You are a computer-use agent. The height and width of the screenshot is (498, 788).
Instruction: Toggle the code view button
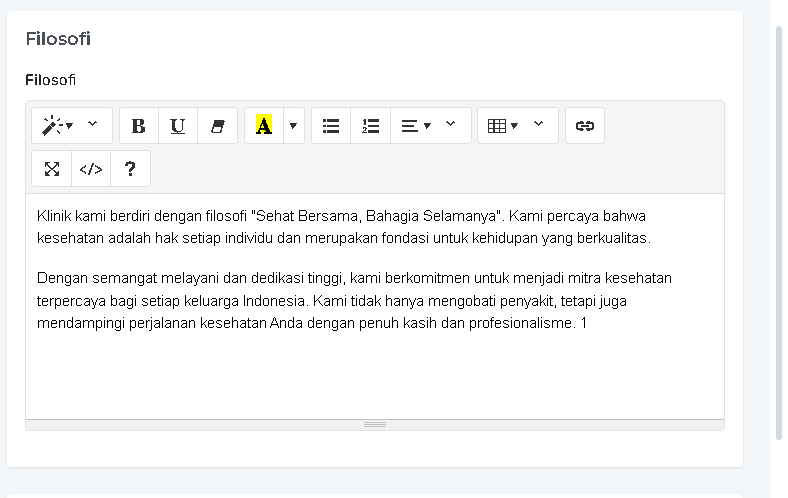(91, 169)
